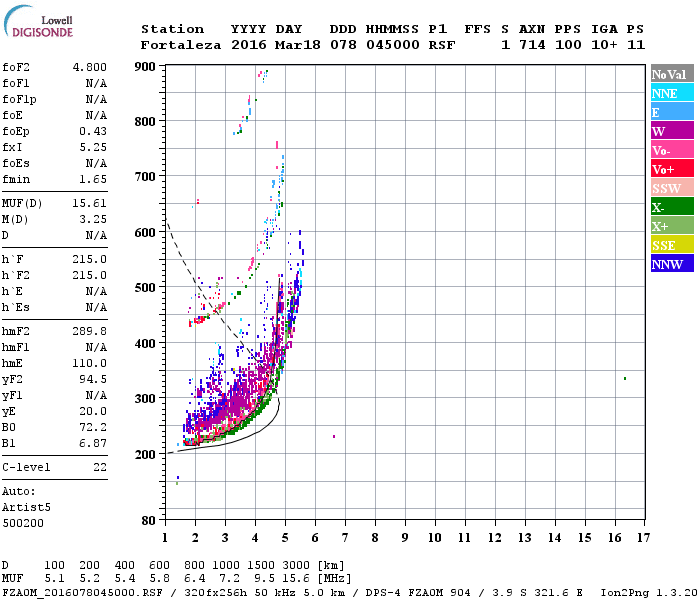Click the yE value 20.0

coord(93,412)
